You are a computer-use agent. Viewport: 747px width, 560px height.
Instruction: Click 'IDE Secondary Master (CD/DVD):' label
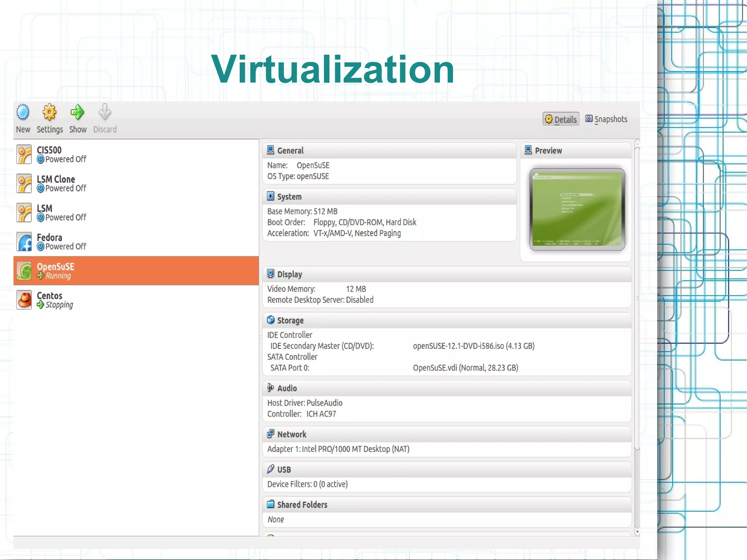tap(322, 346)
